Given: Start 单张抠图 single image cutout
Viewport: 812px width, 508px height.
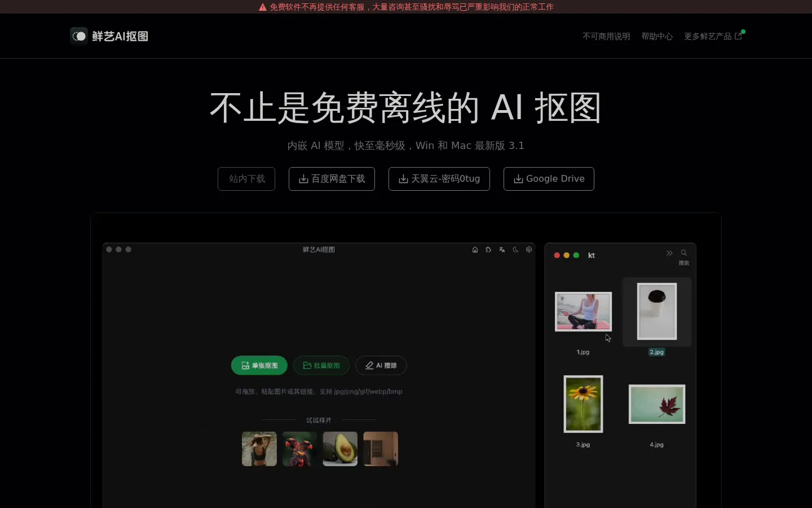Looking at the screenshot, I should (259, 366).
